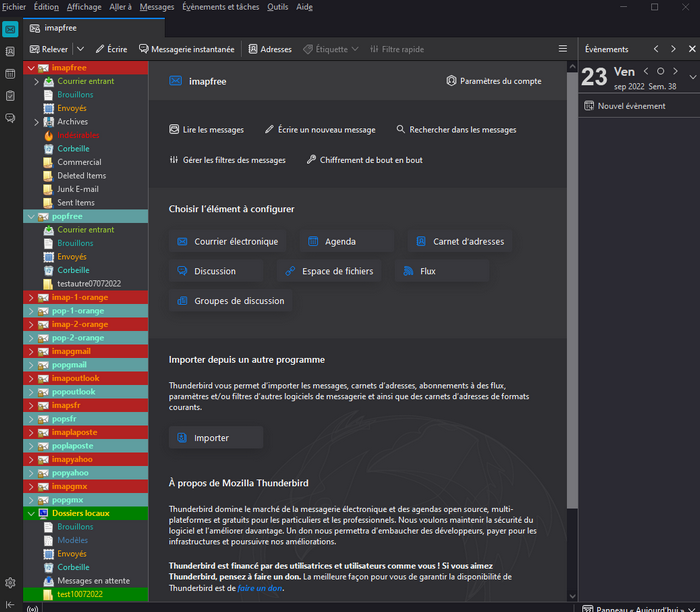Click Lire les messages
This screenshot has width=700, height=612.
tap(206, 129)
